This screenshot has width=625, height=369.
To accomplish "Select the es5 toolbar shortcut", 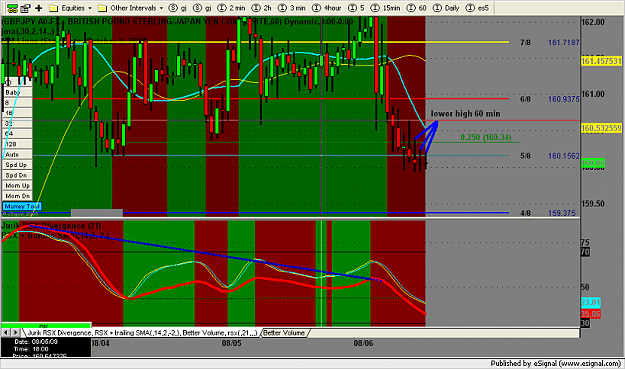I will pos(477,8).
